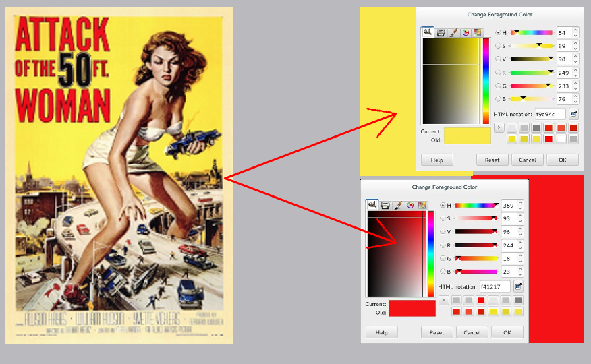Viewport: 591px width, 364px height.
Task: Switch to the color Wheel tab in the yellow dialog
Action: (x=466, y=32)
